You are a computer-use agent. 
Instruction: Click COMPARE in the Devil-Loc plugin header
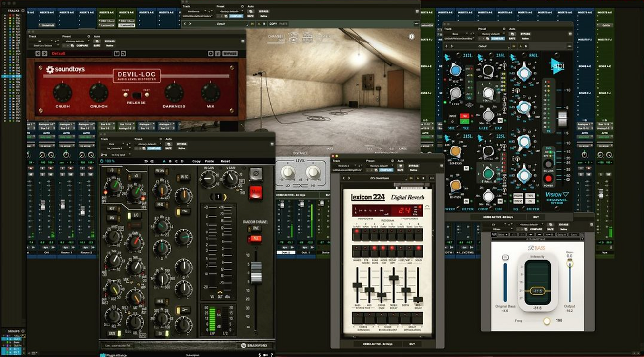[x=82, y=45]
